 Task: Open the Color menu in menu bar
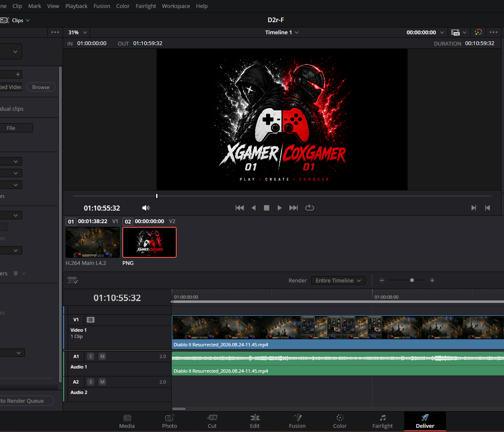(123, 6)
